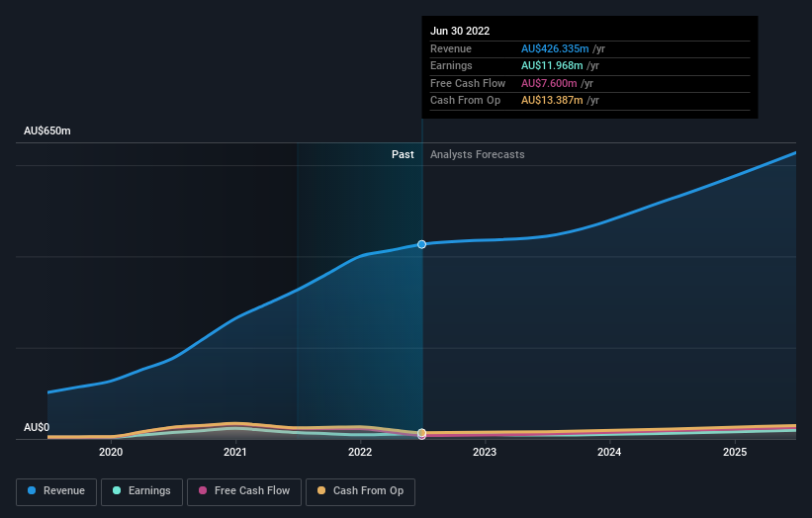
Task: Click the Analysts Forecasts label
Action: 477,154
